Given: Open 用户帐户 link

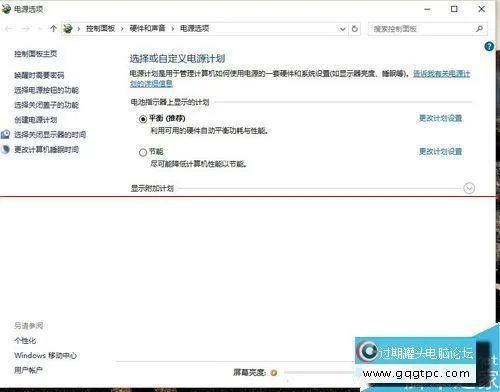Looking at the screenshot, I should click(28, 370).
